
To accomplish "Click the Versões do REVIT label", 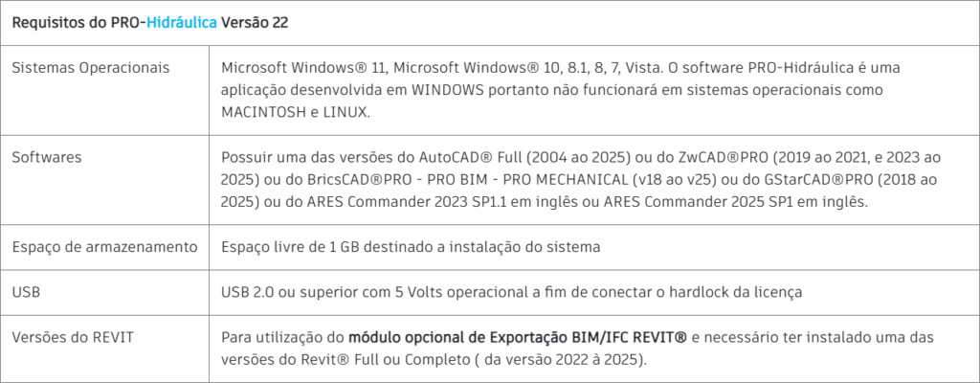I will pos(73,337).
